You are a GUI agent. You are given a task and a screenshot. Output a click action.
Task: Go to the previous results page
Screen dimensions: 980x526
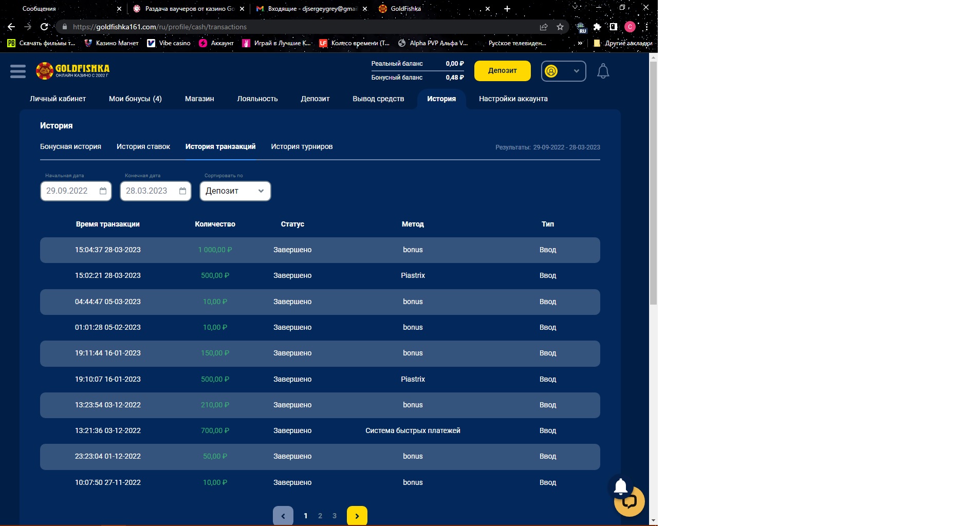pos(283,516)
